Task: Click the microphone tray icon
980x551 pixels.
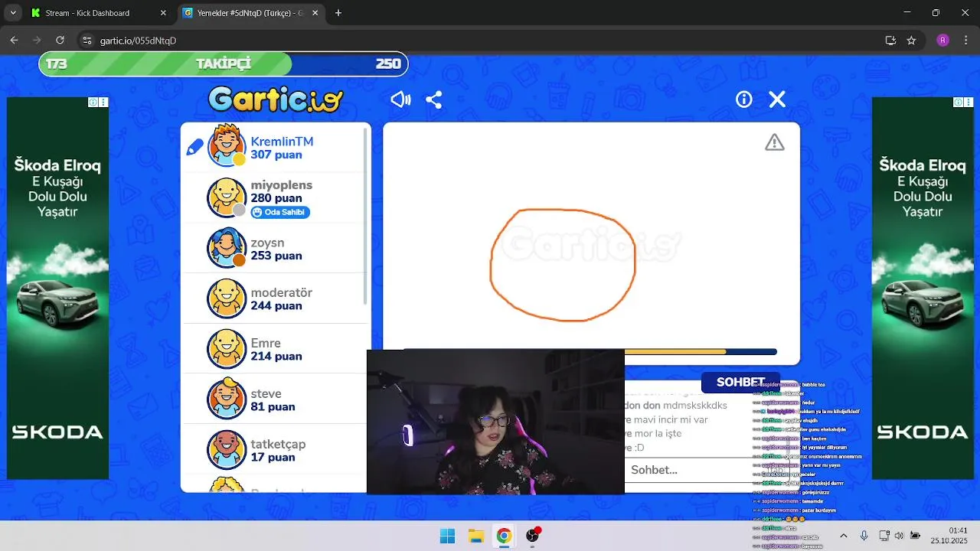Action: [864, 536]
